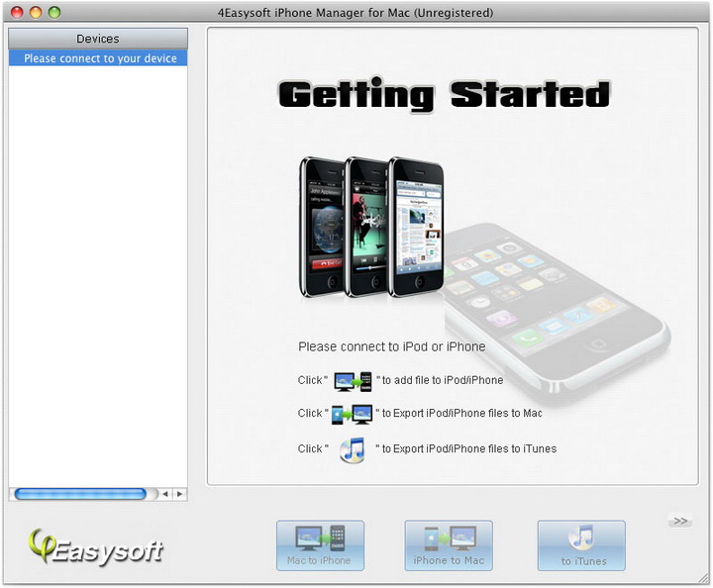Close the window with the red button
This screenshot has height=588, width=713.
click(x=17, y=12)
